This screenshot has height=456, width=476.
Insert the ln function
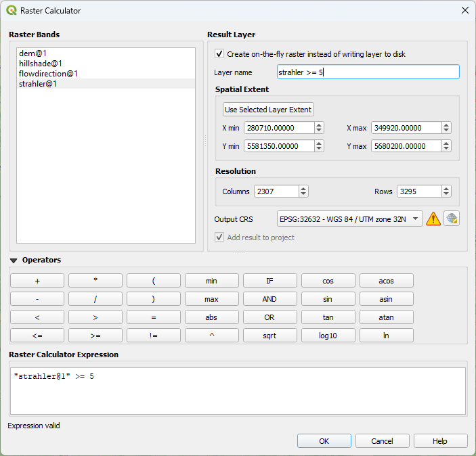(387, 336)
